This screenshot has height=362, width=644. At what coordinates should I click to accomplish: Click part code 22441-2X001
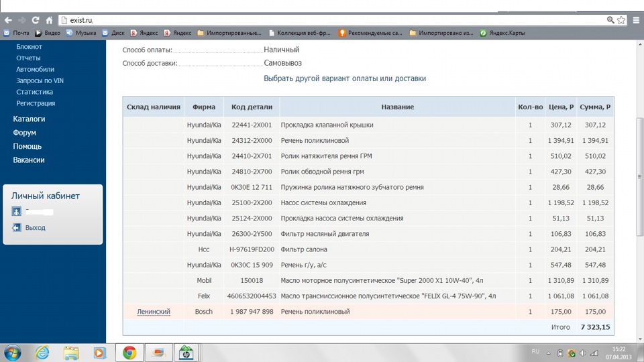252,125
